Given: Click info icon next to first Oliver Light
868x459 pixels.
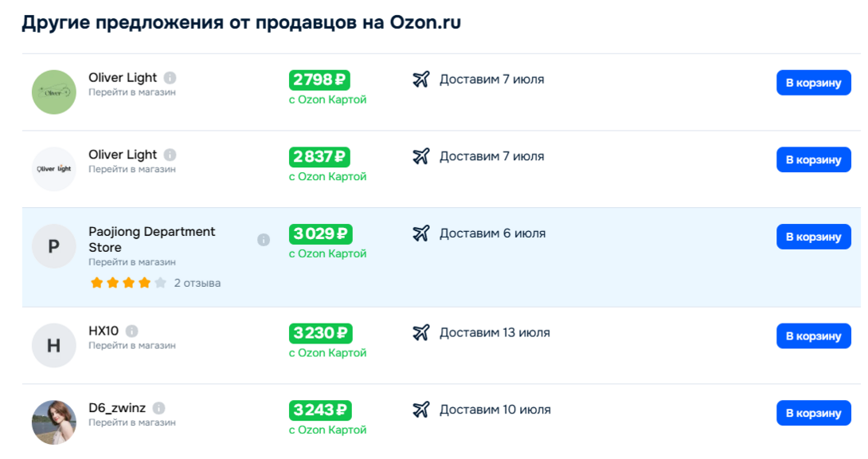Looking at the screenshot, I should coord(170,78).
